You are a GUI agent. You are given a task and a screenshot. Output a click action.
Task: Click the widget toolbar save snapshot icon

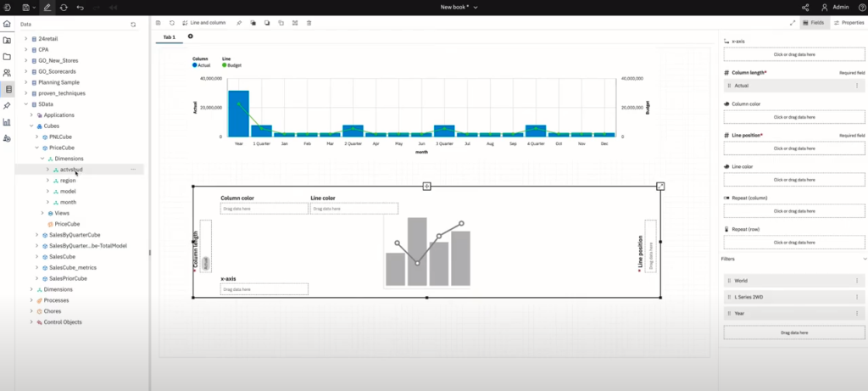coord(159,23)
